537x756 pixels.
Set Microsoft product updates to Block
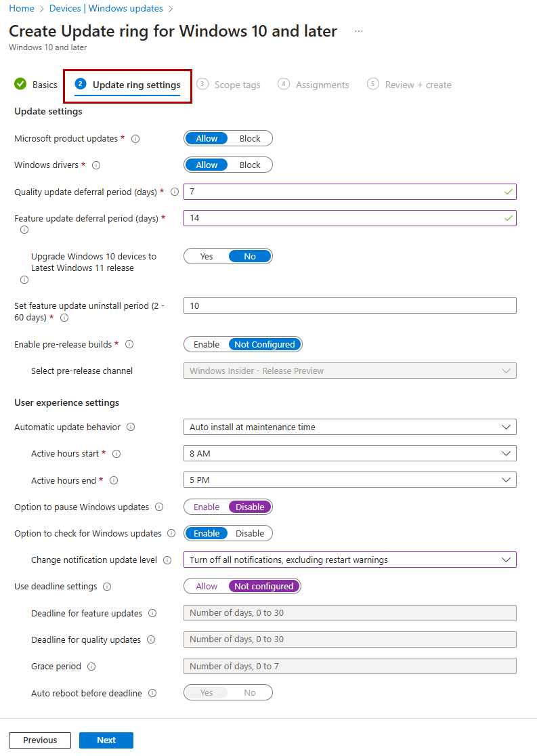click(250, 138)
